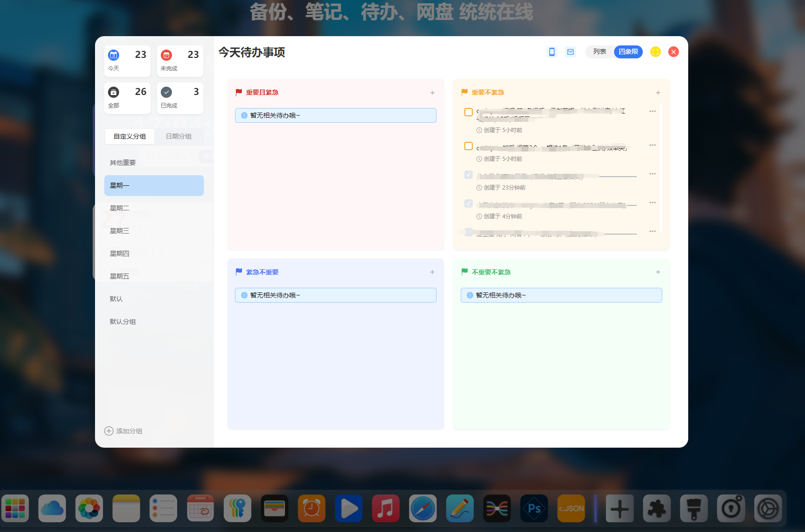805x532 pixels.
Task: Add task to 重要且紧急 quadrant
Action: [432, 93]
